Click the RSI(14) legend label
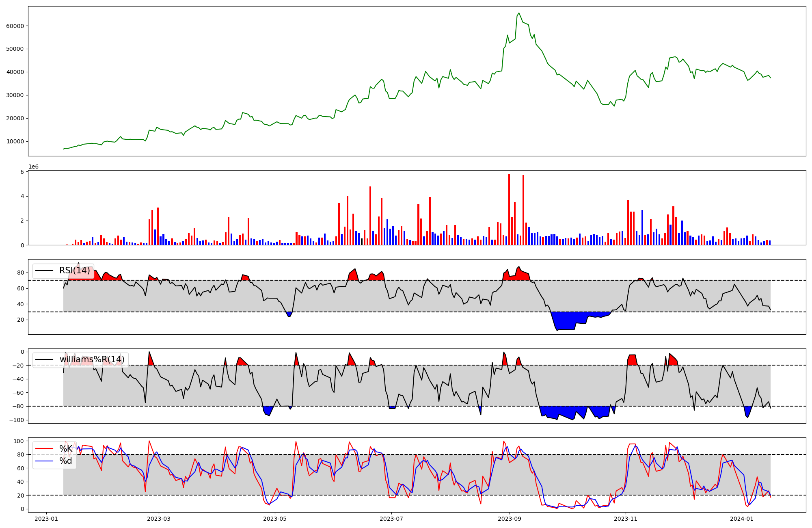This screenshot has width=812, height=528. tap(75, 270)
